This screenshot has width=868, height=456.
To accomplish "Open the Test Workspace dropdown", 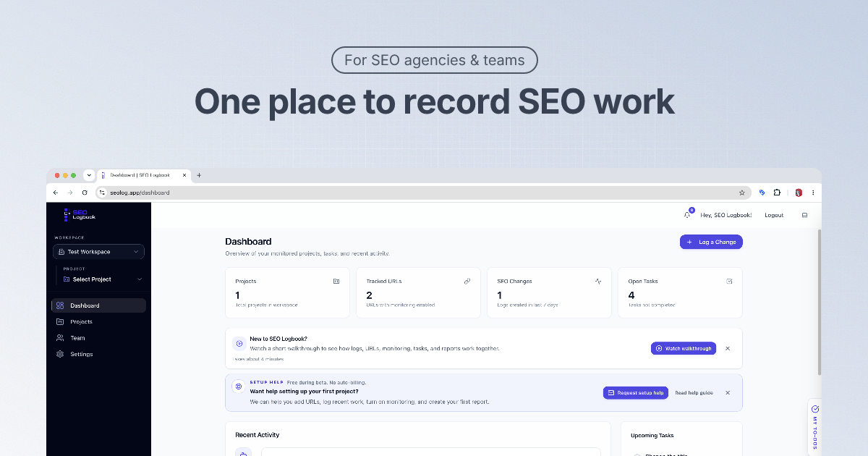I will coord(98,252).
